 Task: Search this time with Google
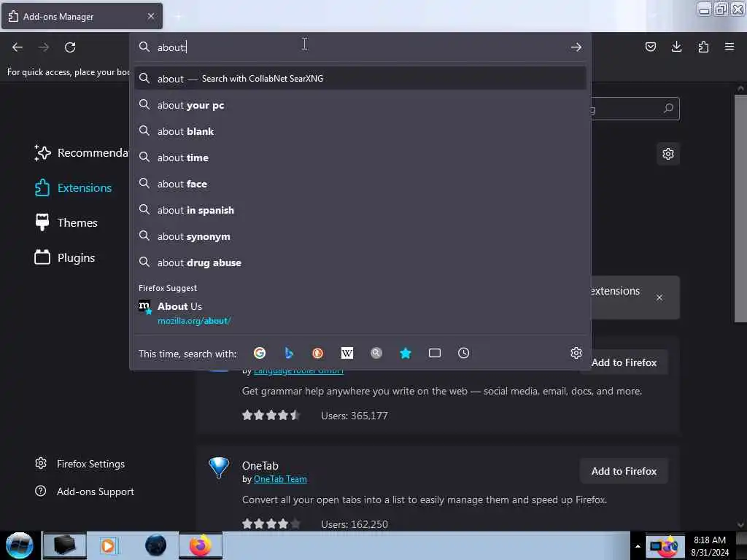point(260,353)
